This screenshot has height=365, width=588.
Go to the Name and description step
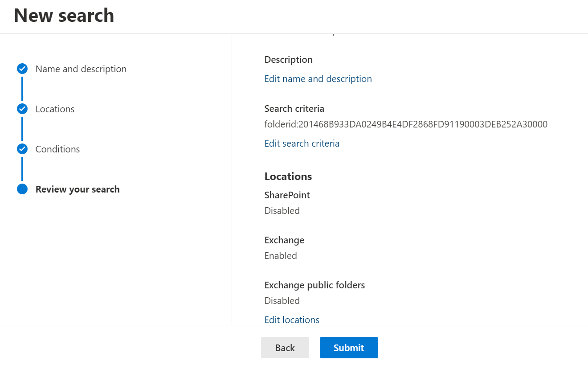click(81, 69)
